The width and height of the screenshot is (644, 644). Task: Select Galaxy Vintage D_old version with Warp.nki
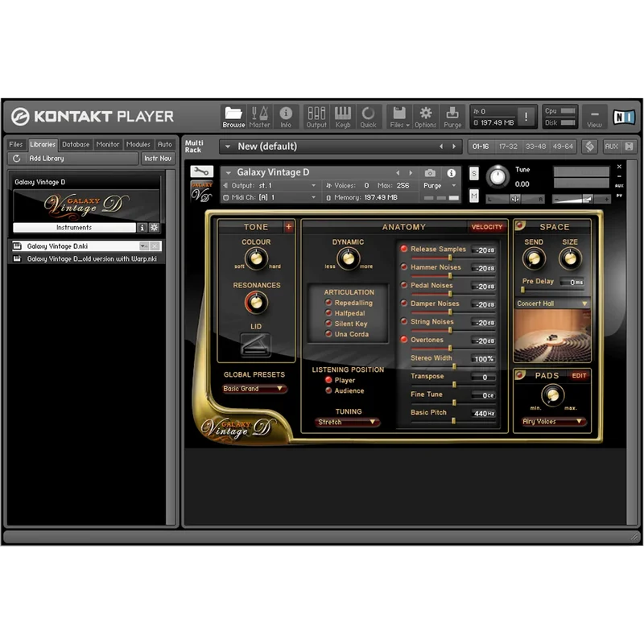tap(86, 258)
